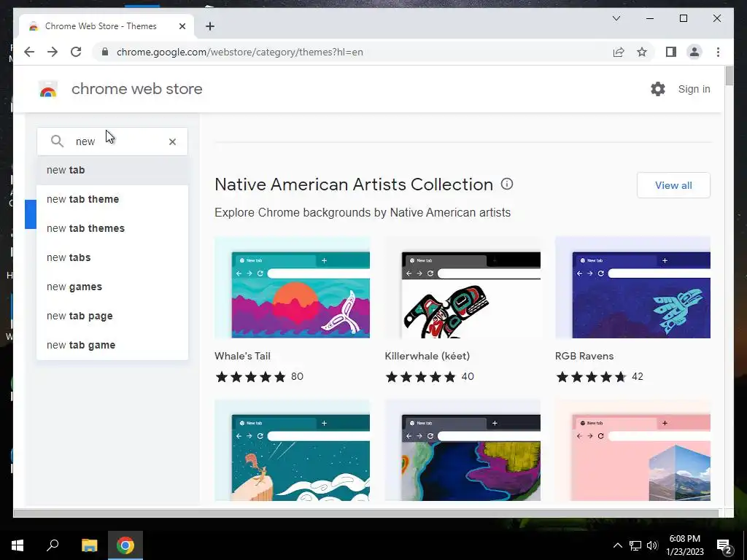The image size is (747, 560).
Task: Open the Chrome profile avatar
Action: 694,52
